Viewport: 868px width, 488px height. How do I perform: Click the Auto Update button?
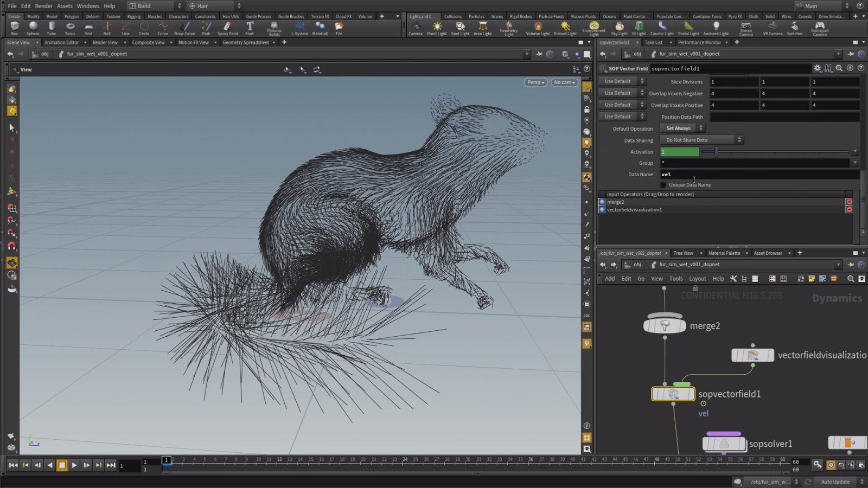click(835, 481)
